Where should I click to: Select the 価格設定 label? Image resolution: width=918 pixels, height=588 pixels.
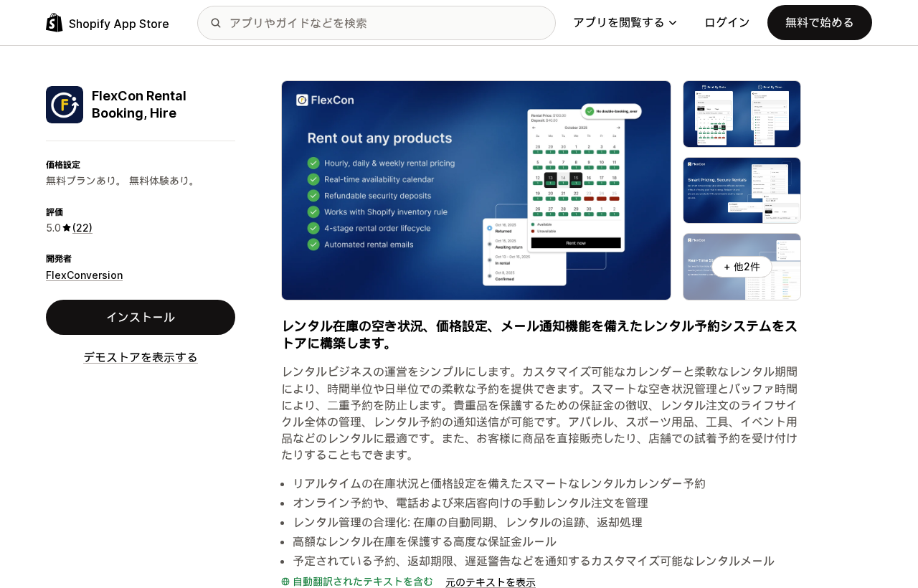coord(63,165)
